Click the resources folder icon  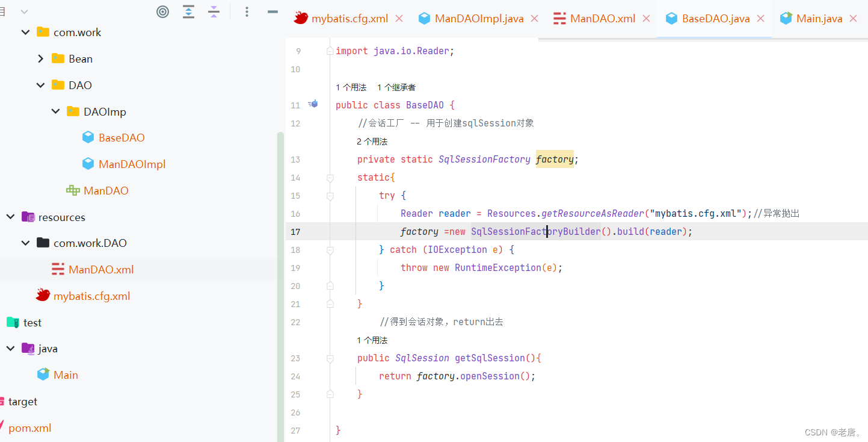(28, 217)
